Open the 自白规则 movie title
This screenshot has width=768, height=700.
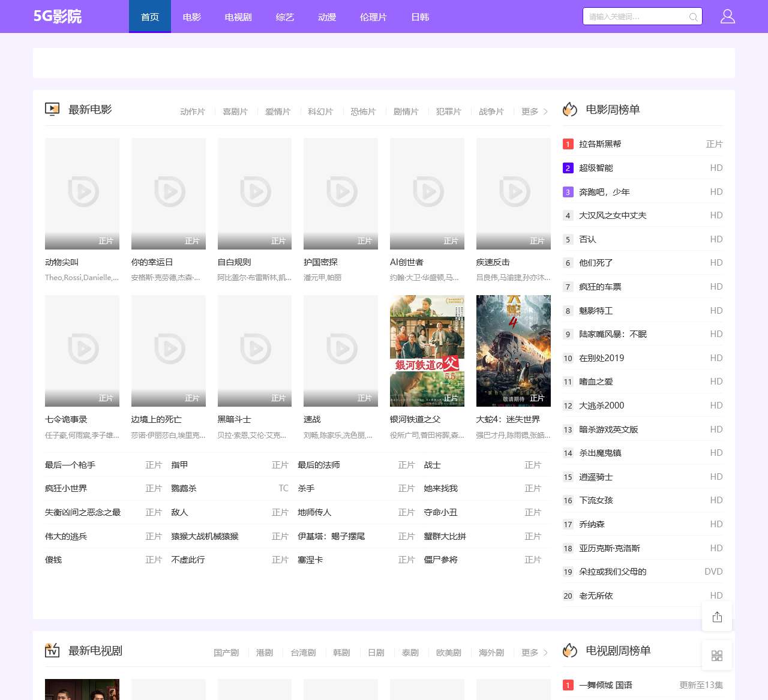coord(235,262)
